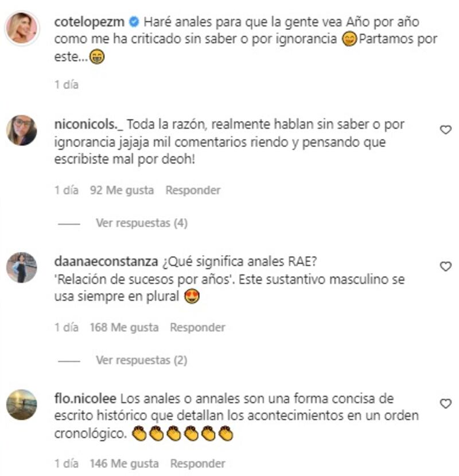The image size is (459, 476).
Task: Open the daanaeconstanza username link
Action: (106, 262)
